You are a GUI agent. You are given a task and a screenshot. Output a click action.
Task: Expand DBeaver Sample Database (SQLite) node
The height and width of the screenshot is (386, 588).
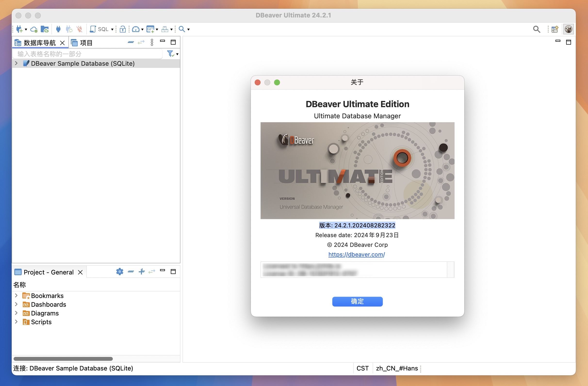[16, 63]
